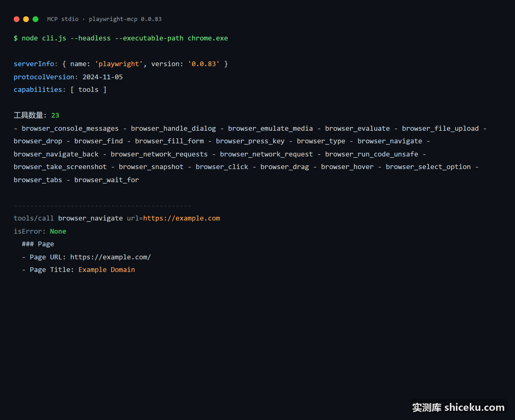Click 'browser_hover' in the tool list
The height and width of the screenshot is (420, 515).
(x=347, y=167)
